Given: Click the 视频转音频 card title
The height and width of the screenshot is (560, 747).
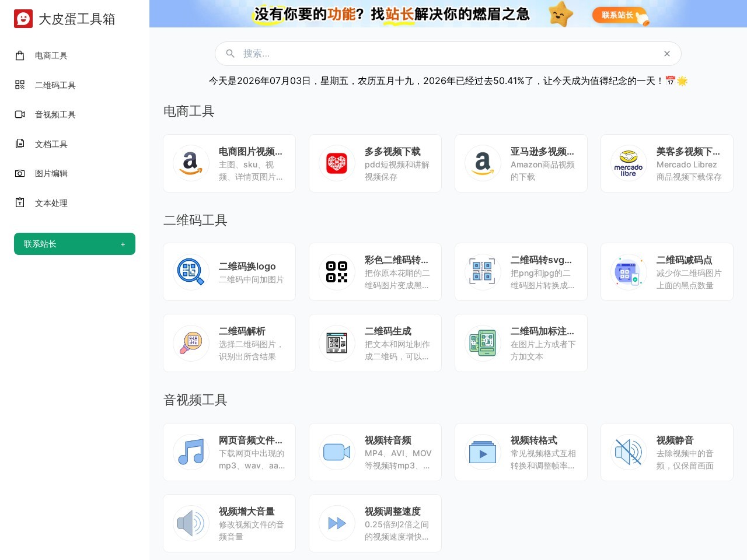Looking at the screenshot, I should 388,440.
